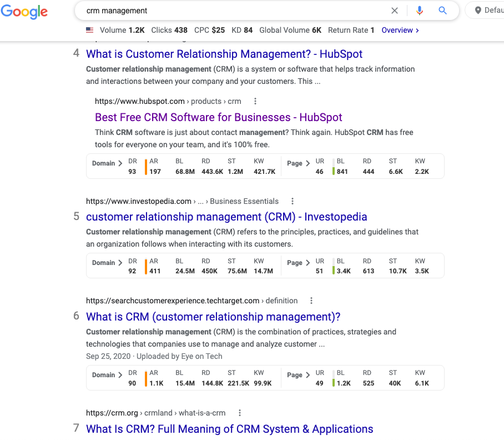Click the 'Return Rate 1' metric

(x=351, y=30)
